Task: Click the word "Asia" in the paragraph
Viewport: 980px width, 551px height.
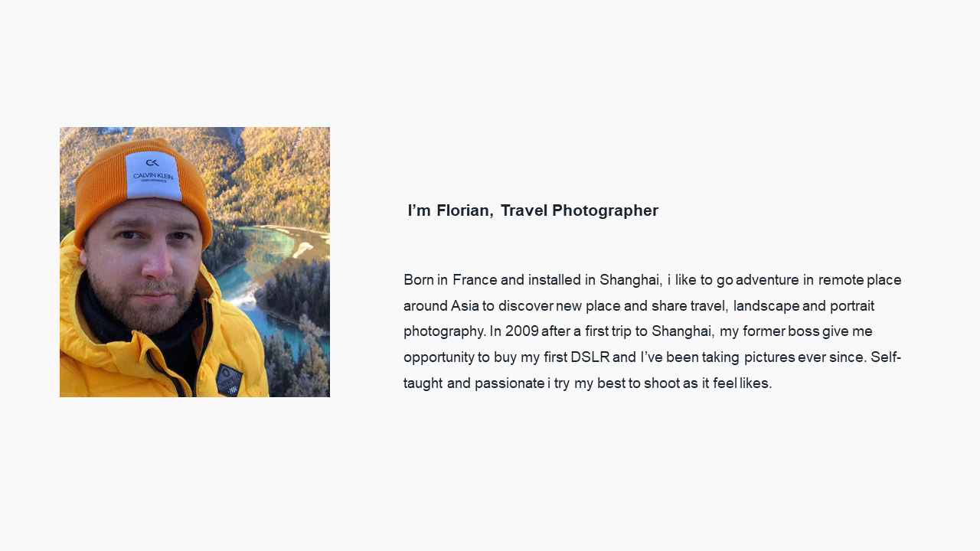Action: click(465, 306)
